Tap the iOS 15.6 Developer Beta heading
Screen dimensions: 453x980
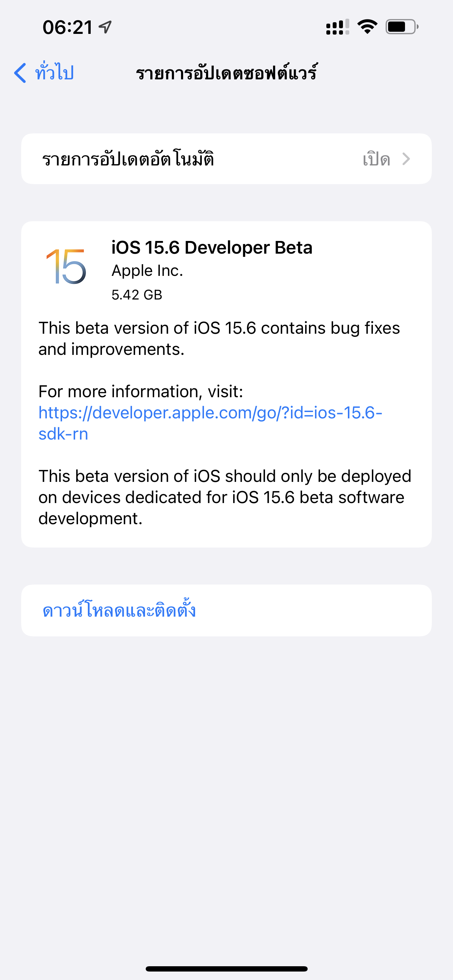coord(212,247)
